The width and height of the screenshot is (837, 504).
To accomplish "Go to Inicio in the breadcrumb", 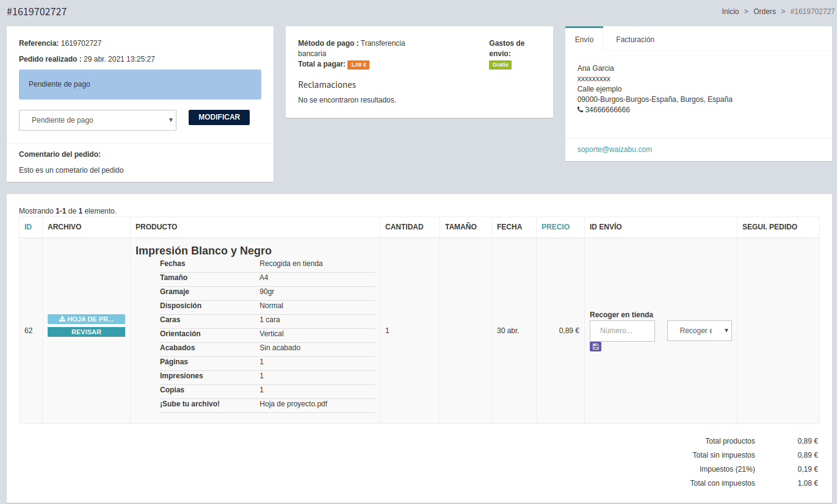I will 730,12.
